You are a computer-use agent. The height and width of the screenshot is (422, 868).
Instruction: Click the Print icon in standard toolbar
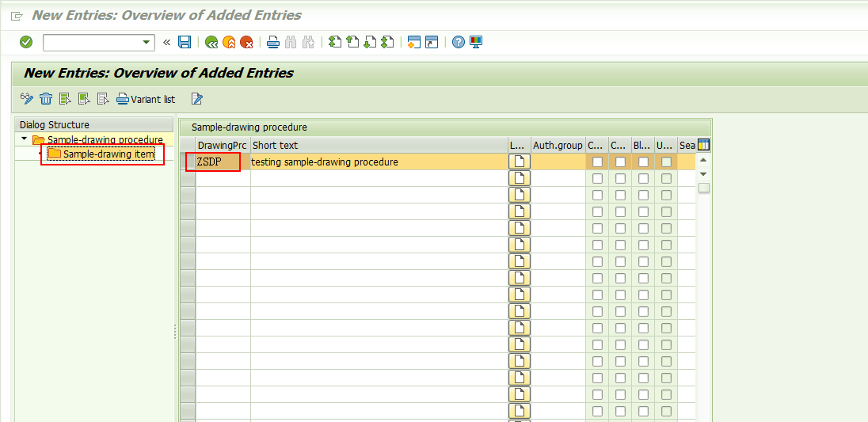tap(273, 42)
